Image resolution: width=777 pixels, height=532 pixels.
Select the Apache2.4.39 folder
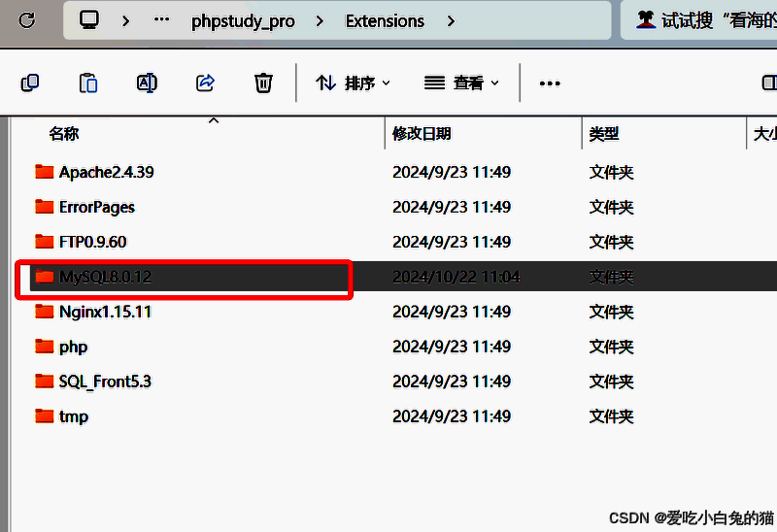[106, 173]
